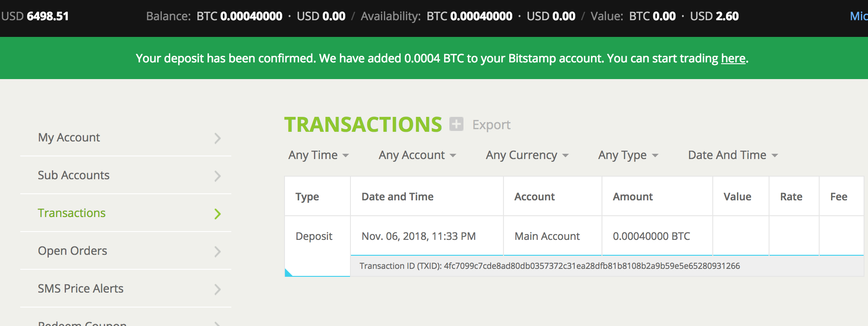Click the plus icon next to Transactions
Viewport: 868px width, 326px height.
(x=456, y=124)
